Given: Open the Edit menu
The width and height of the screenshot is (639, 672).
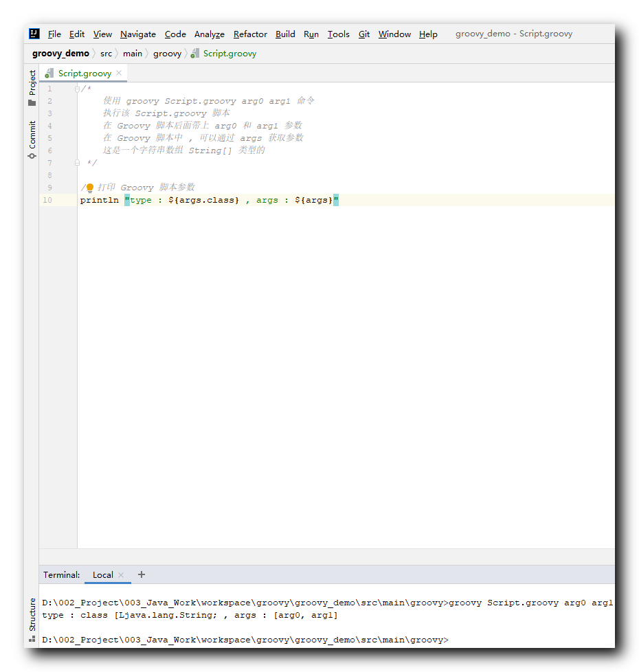Looking at the screenshot, I should click(77, 34).
